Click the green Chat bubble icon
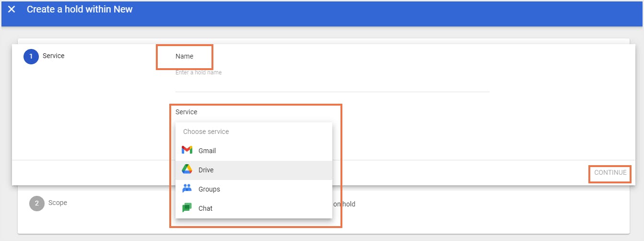Image resolution: width=644 pixels, height=241 pixels. pyautogui.click(x=187, y=208)
